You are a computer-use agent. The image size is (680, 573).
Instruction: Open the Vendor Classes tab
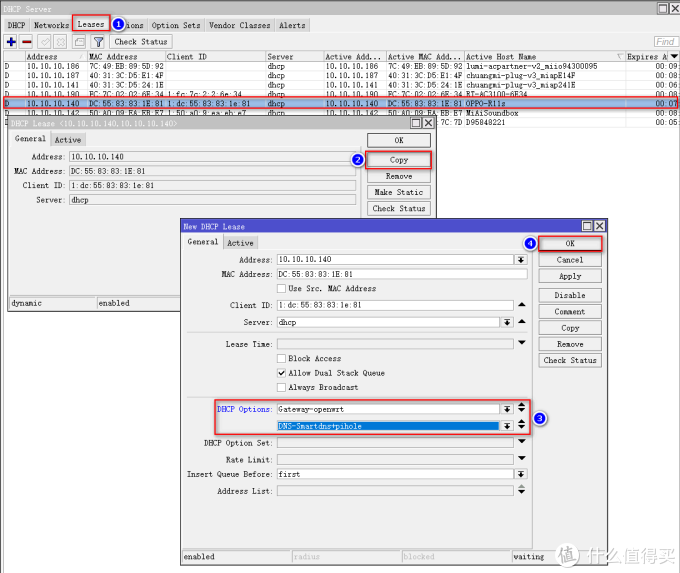(x=239, y=25)
